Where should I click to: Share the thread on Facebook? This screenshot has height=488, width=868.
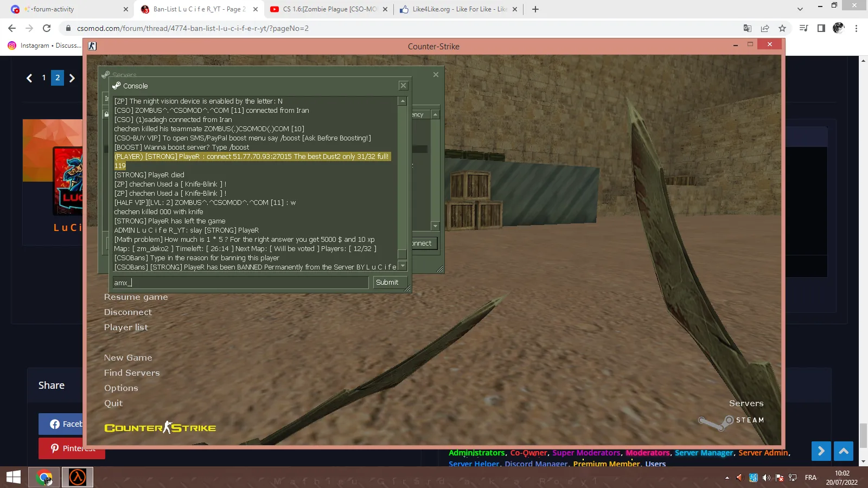coord(60,424)
